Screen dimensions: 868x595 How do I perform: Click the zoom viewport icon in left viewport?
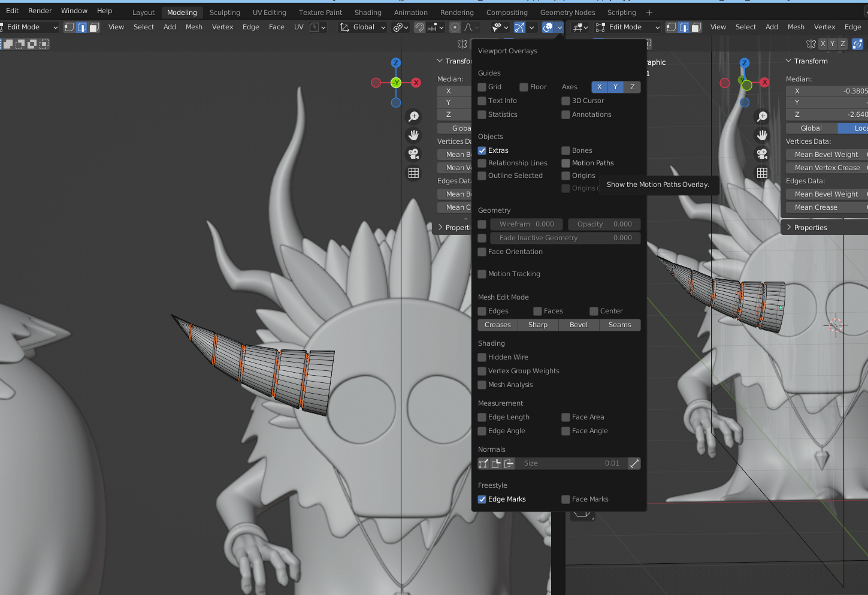[413, 116]
